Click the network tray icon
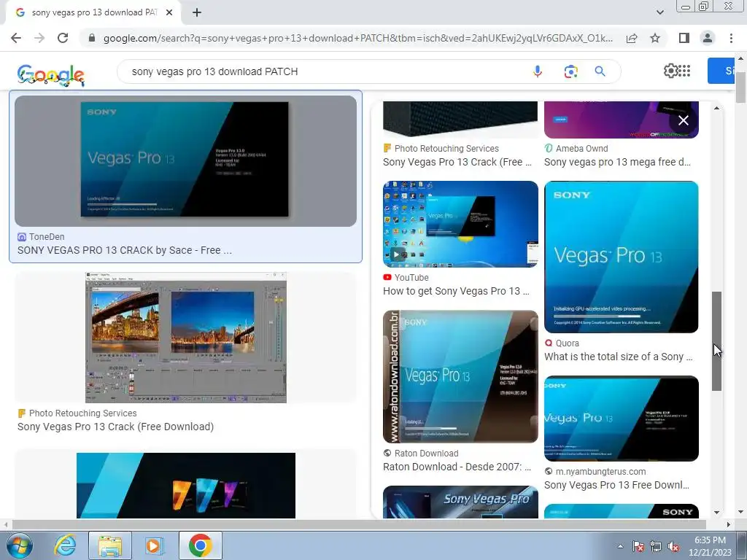 click(x=656, y=546)
